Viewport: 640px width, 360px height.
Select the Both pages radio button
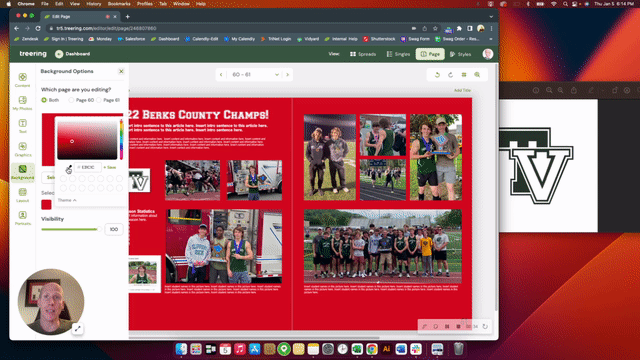[44, 100]
